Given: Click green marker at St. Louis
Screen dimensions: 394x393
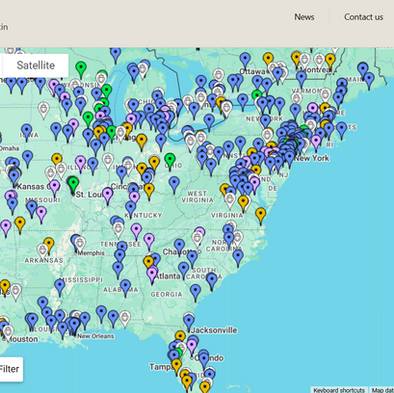Looking at the screenshot, I should click(x=73, y=185).
